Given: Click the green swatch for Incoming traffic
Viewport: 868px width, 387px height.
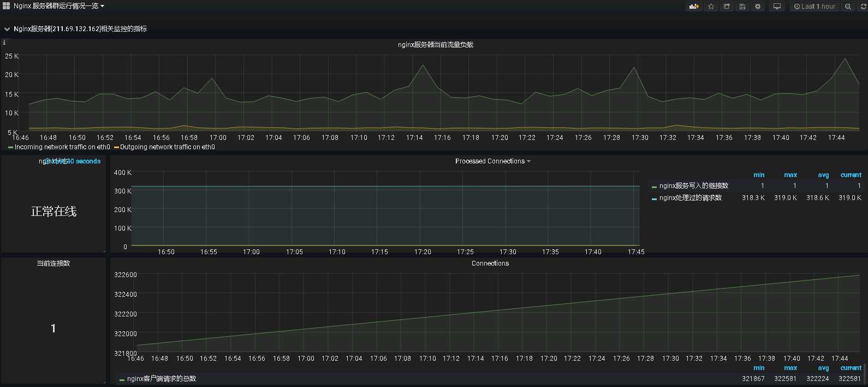Looking at the screenshot, I should click(x=10, y=148).
